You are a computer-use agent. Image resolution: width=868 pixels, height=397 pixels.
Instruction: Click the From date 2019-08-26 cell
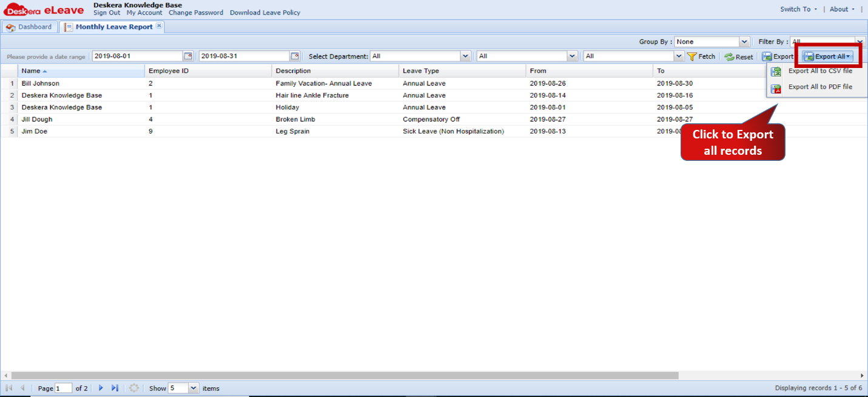tap(548, 83)
